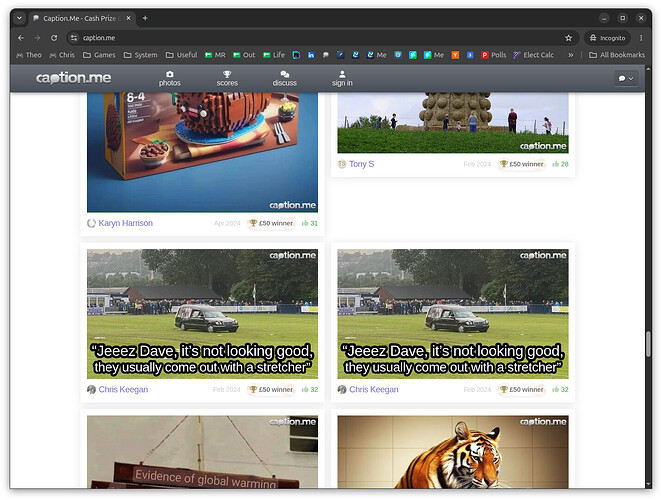This screenshot has height=500, width=661.
Task: Open the Useful bookmark folder
Action: coord(181,55)
